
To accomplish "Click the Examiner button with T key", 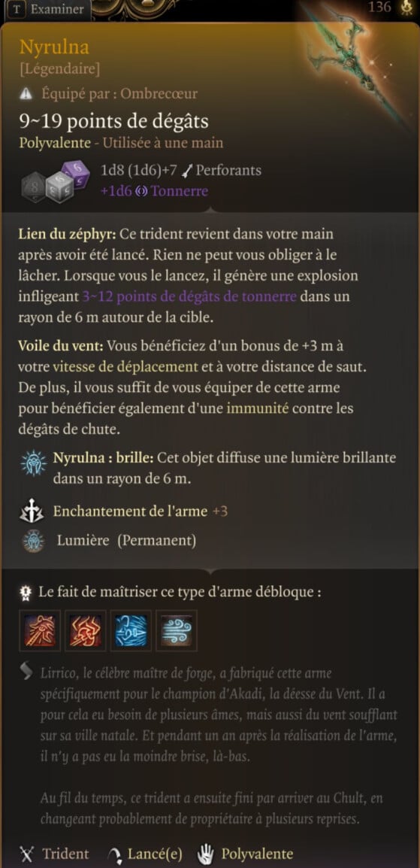I will tap(49, 10).
